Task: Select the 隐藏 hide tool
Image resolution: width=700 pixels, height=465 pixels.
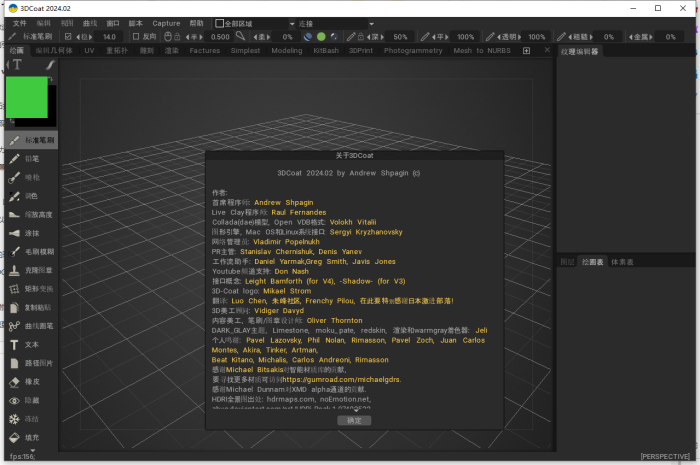Action: 32,401
